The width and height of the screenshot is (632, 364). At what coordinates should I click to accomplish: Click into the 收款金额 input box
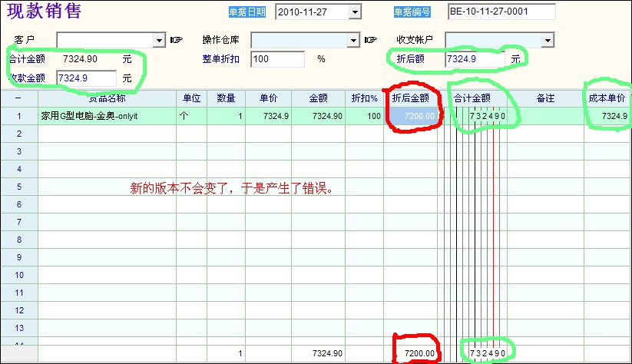(x=86, y=78)
